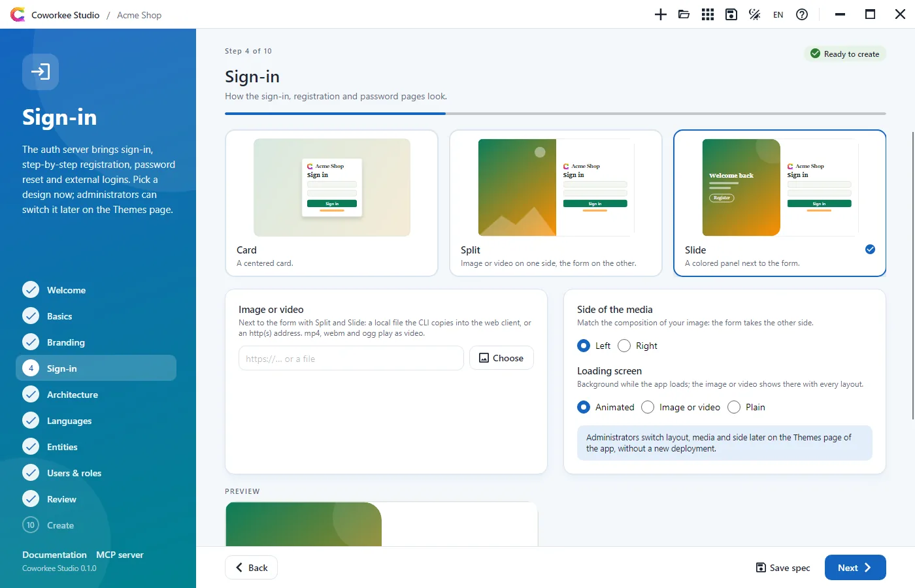Click the Choose file button

click(501, 358)
